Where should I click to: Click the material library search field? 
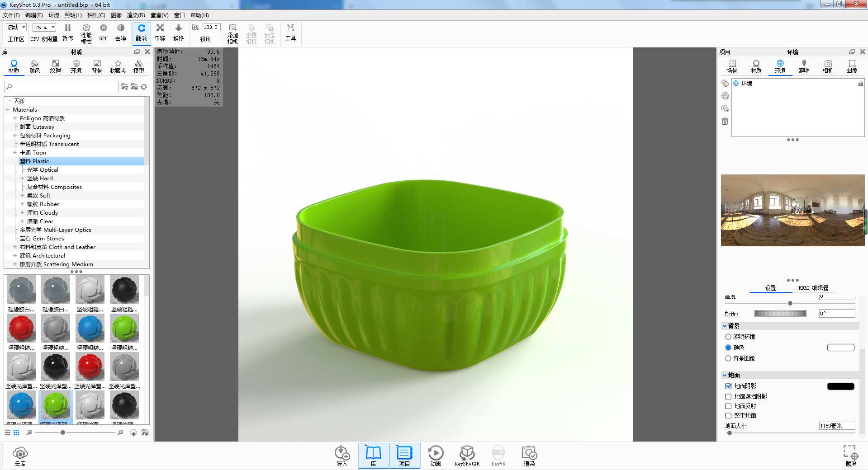(x=62, y=87)
